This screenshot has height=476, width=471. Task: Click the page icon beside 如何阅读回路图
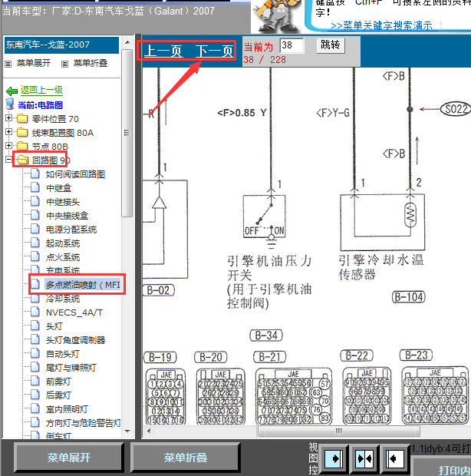(35, 174)
